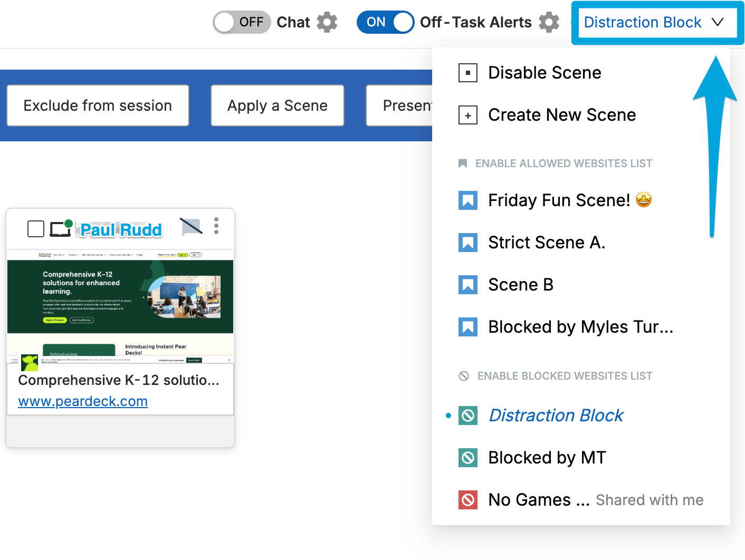Click the chat-disabled icon on Paul Rudd's tile

pos(191,227)
